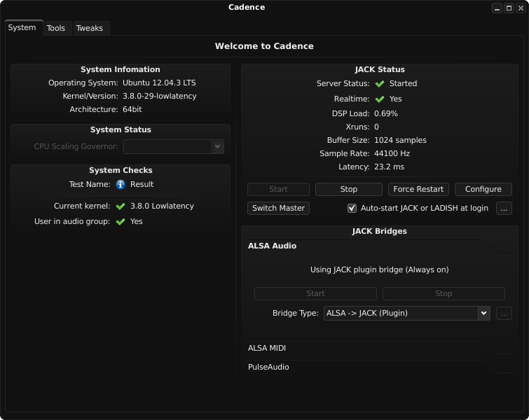Viewport: 529px width, 420px height.
Task: Collapse the ALSA Audio section header
Action: point(272,246)
